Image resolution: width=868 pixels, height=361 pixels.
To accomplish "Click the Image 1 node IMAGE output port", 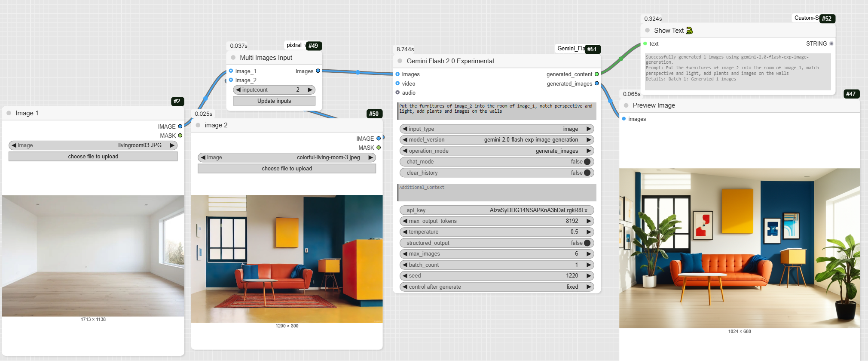I will pyautogui.click(x=180, y=127).
